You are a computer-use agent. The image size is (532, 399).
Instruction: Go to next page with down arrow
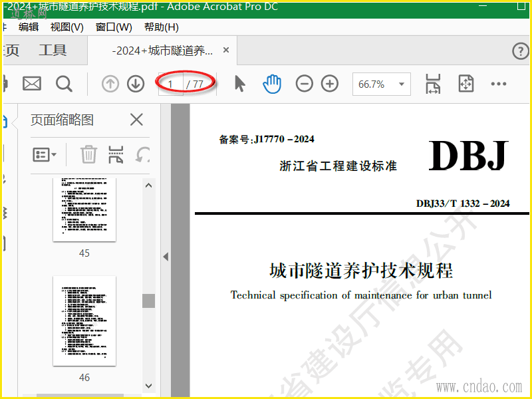[136, 84]
